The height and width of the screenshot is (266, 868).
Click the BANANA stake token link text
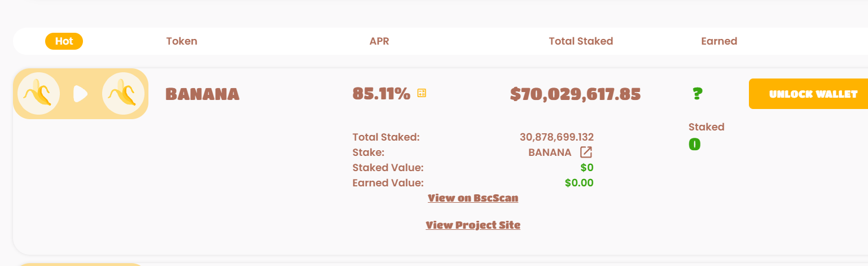pos(550,152)
